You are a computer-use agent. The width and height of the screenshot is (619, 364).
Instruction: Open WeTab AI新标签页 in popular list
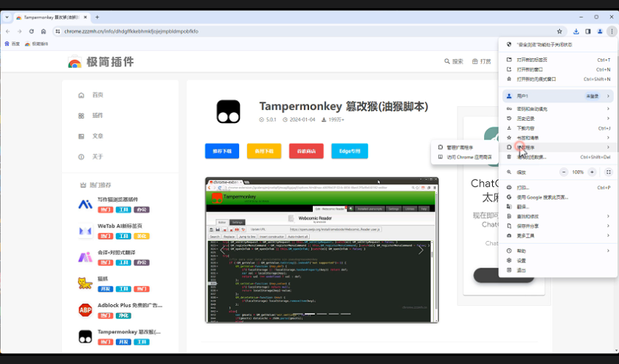click(120, 226)
